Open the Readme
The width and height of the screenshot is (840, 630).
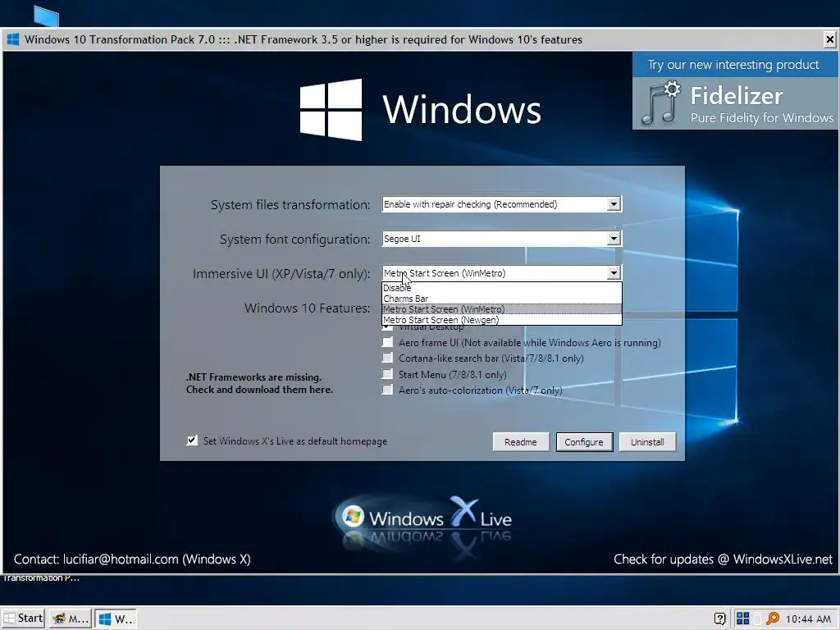pos(521,442)
